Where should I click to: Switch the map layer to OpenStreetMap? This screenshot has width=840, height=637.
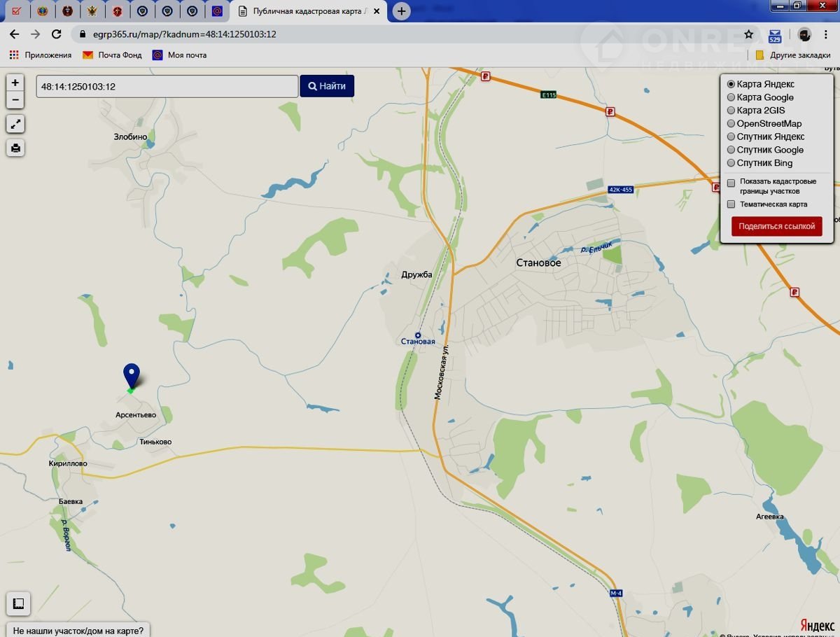point(731,124)
